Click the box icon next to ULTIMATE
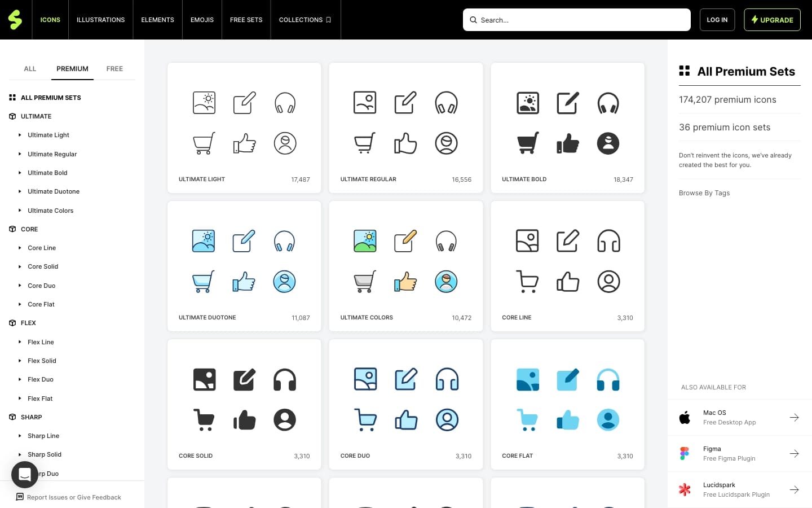Screen dimensions: 812x508 (x=12, y=116)
